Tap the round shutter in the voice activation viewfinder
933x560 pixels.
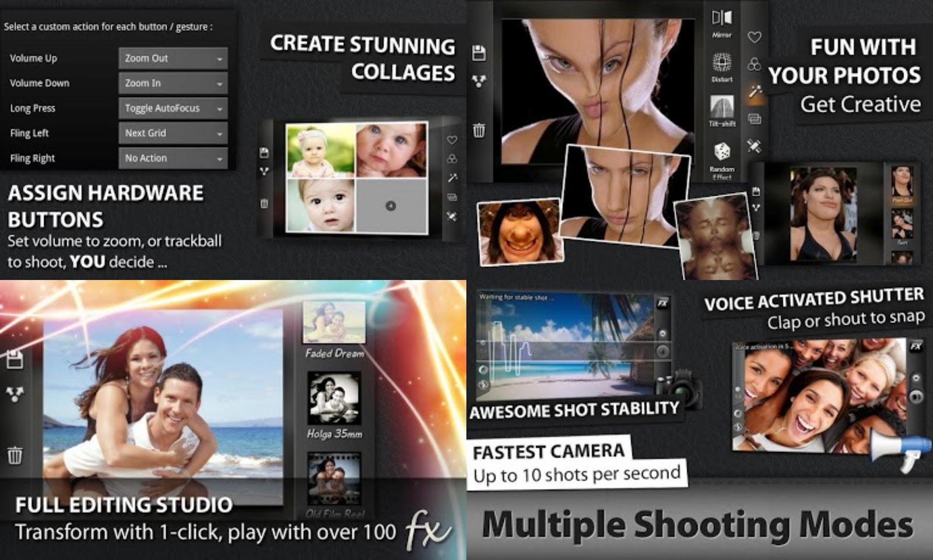click(x=916, y=397)
